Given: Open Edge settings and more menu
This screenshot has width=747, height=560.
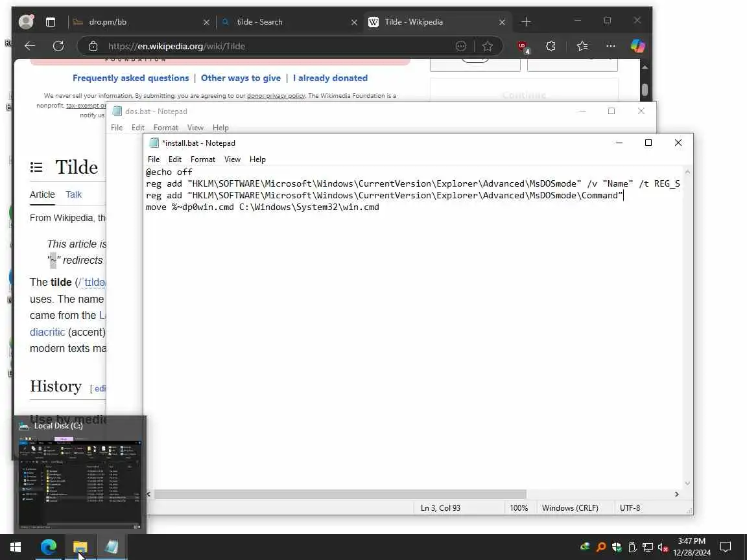Looking at the screenshot, I should click(610, 46).
